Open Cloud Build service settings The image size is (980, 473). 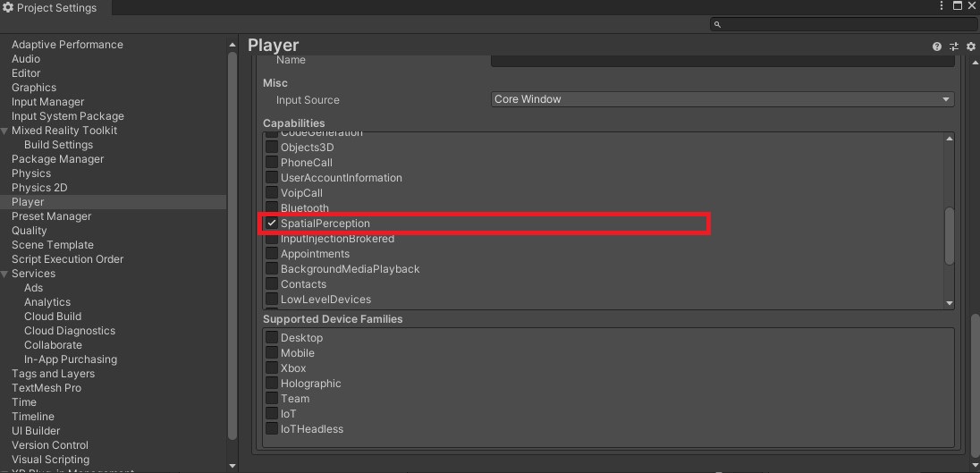click(53, 317)
